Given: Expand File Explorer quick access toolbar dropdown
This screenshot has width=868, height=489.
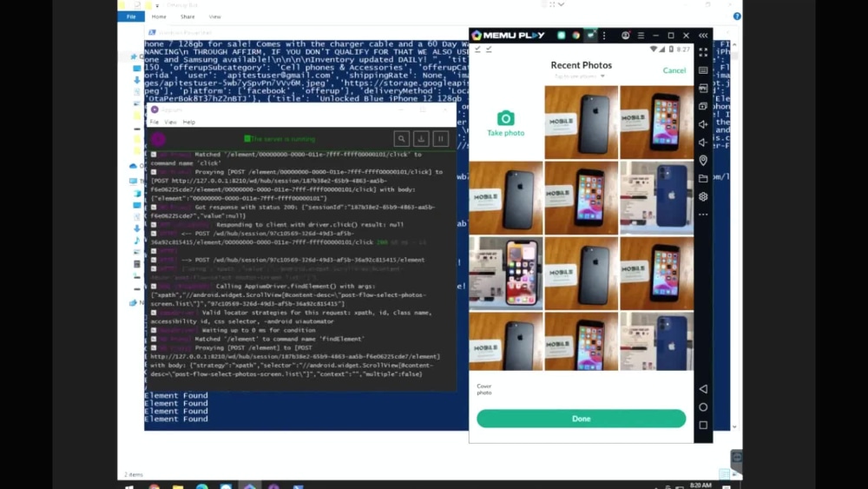Looking at the screenshot, I should 157,5.
